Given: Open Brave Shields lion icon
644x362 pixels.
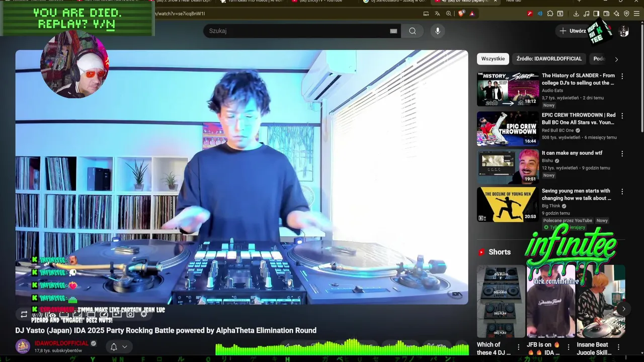Looking at the screenshot, I should 461,14.
